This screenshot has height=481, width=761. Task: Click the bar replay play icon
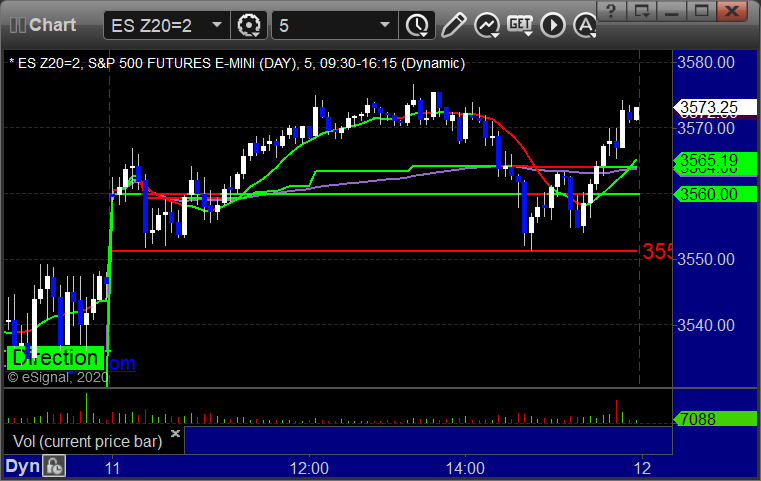click(553, 25)
